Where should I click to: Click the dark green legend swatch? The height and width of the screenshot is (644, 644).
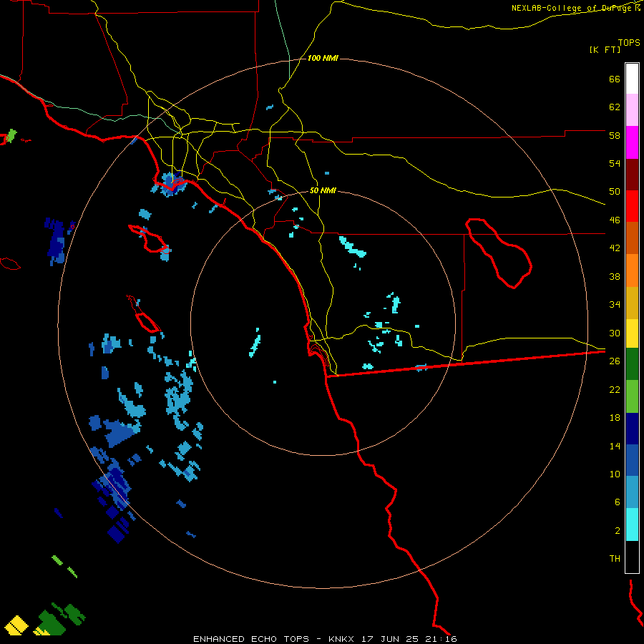(x=632, y=364)
